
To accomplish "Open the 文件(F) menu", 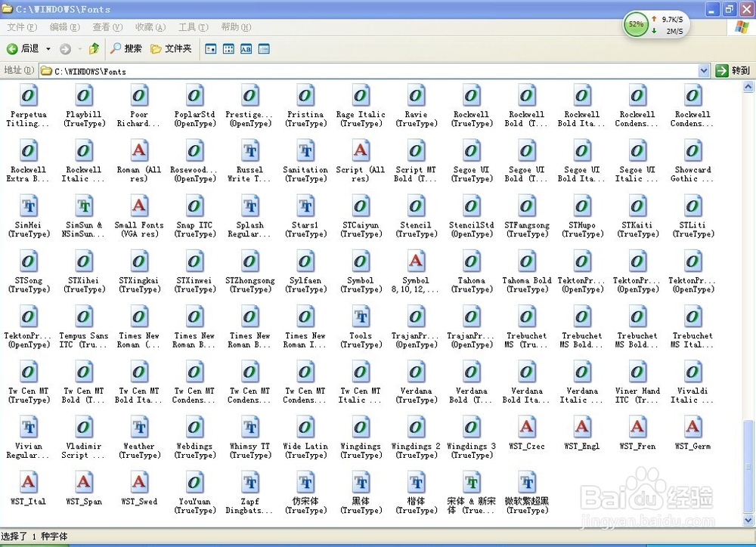I will point(22,27).
